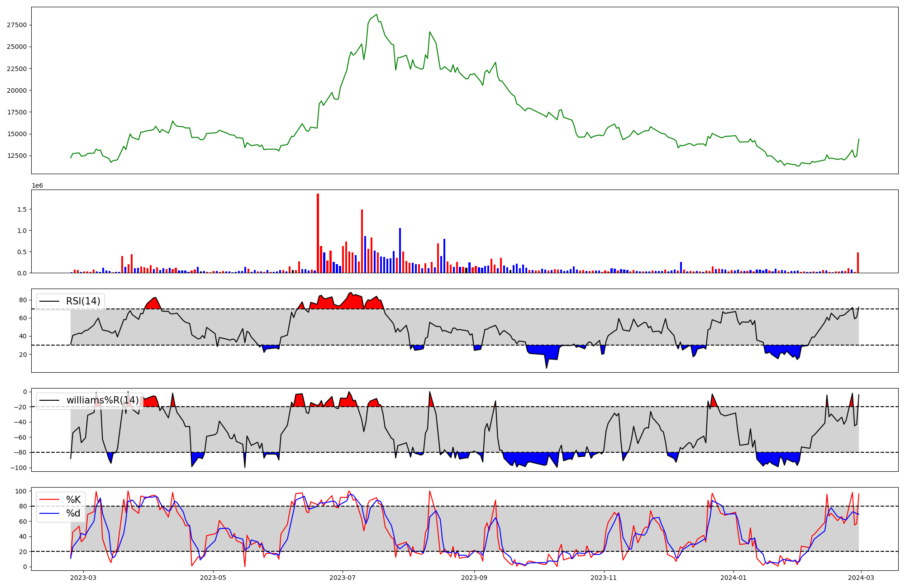Click the williams%R(14) legend label
This screenshot has width=905, height=588.
[x=102, y=400]
